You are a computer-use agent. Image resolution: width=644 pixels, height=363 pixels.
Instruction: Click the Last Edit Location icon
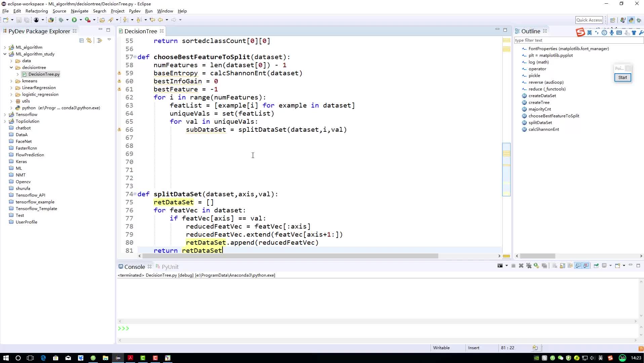[152, 20]
